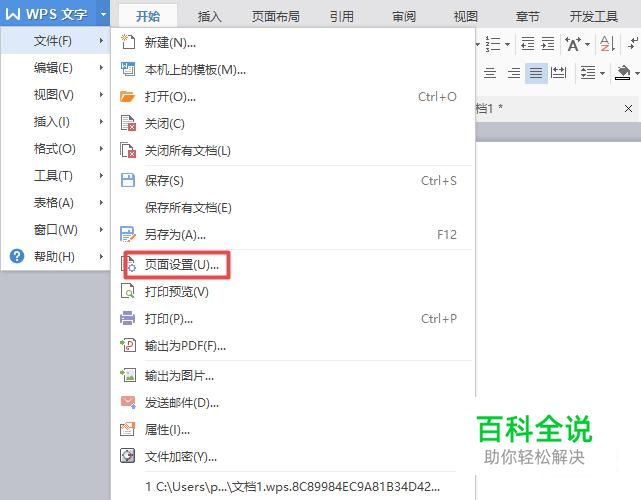Click the print preview icon

pos(128,291)
